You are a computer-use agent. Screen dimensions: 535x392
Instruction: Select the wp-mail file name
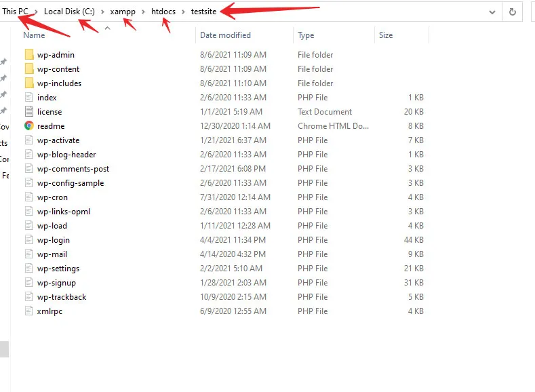click(x=52, y=254)
